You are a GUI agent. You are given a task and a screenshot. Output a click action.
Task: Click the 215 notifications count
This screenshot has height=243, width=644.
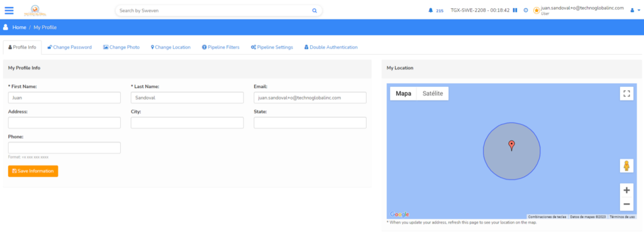point(440,11)
